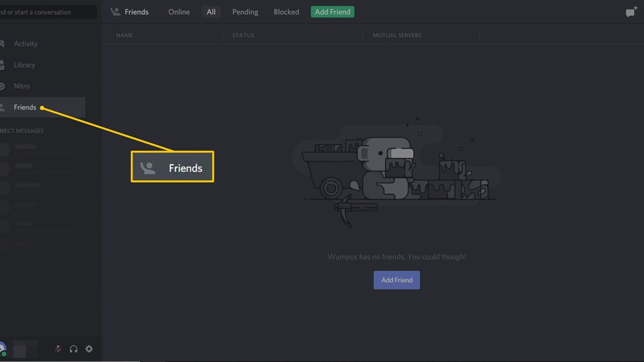Viewport: 644px width, 362px height.
Task: Click the STATUS column header
Action: coord(243,35)
